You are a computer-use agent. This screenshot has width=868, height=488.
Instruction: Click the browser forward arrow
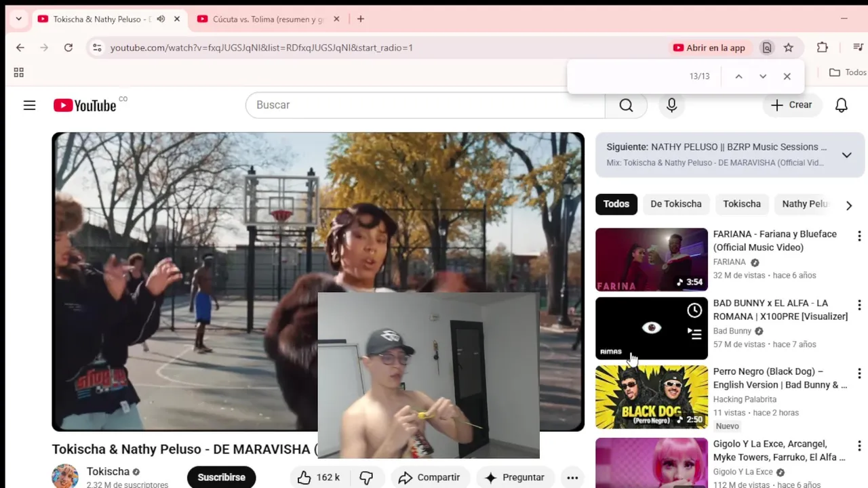pyautogui.click(x=44, y=47)
